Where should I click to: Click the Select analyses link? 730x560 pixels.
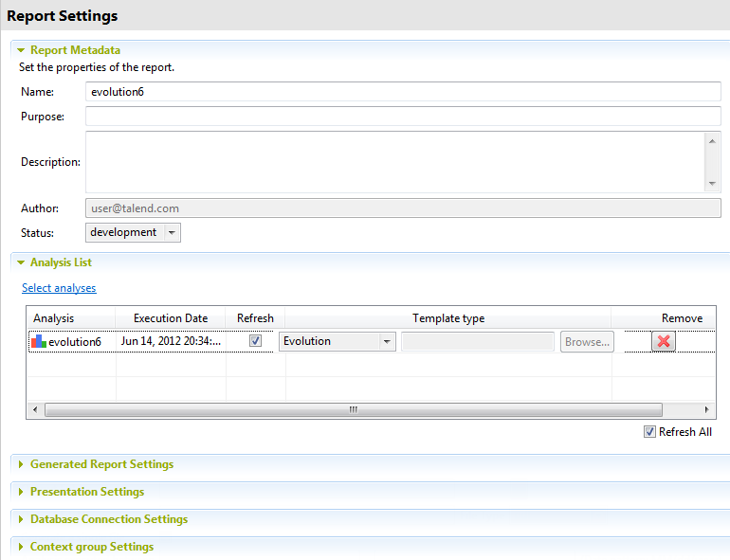[x=59, y=288]
